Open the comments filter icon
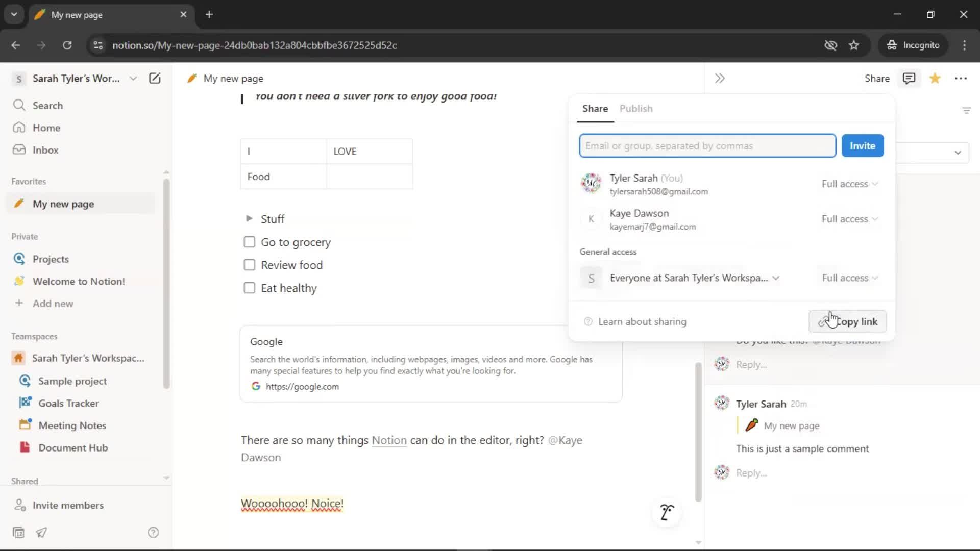980x551 pixels. click(x=966, y=110)
